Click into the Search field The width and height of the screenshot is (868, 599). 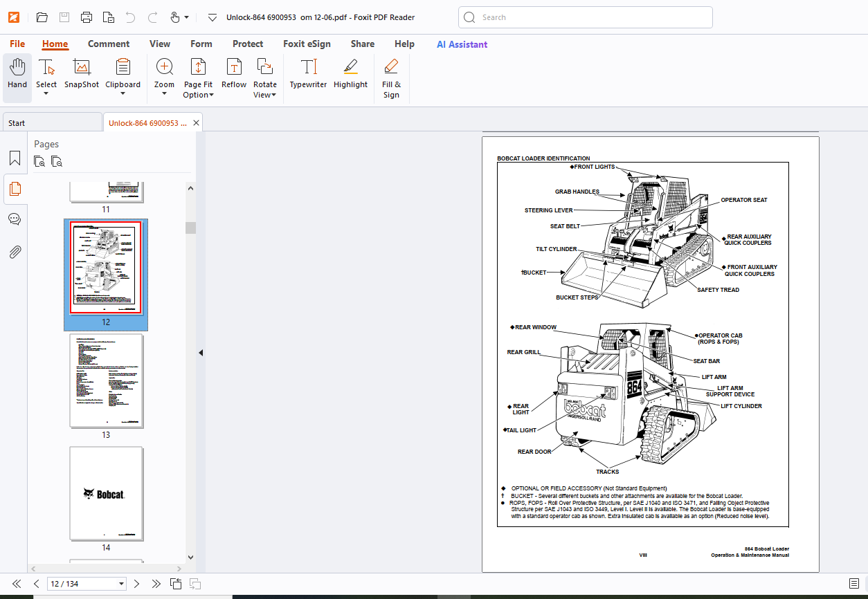[586, 17]
